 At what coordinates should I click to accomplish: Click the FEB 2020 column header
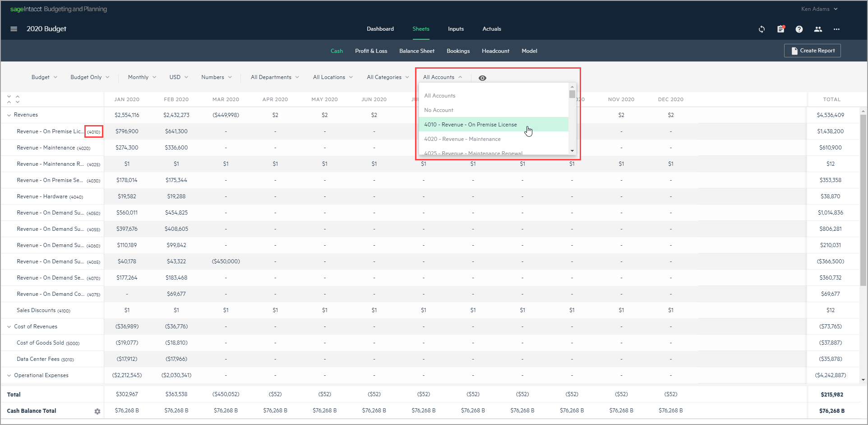(176, 99)
